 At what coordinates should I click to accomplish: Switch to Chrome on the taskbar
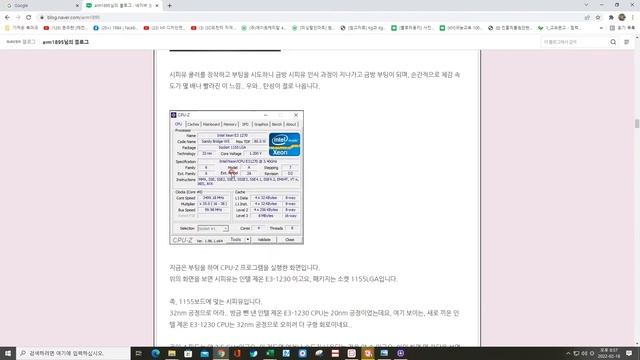tap(221, 353)
